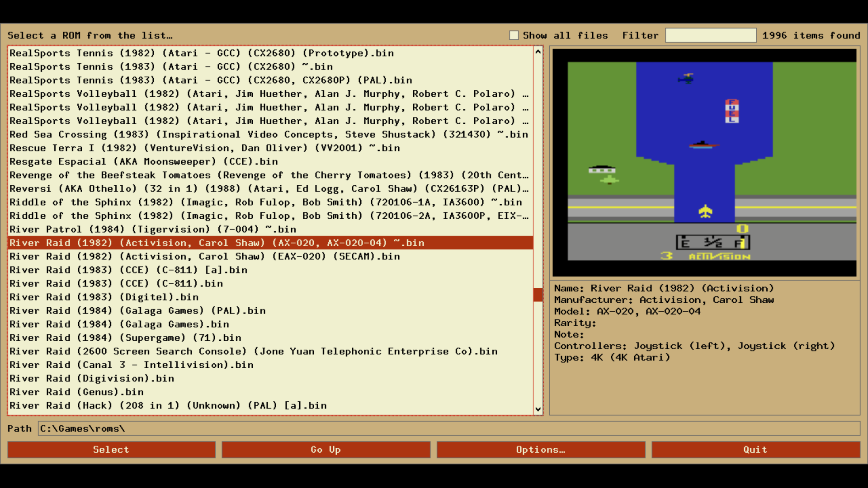Click the Controllers info line
Image resolution: width=868 pixels, height=488 pixels.
point(694,346)
